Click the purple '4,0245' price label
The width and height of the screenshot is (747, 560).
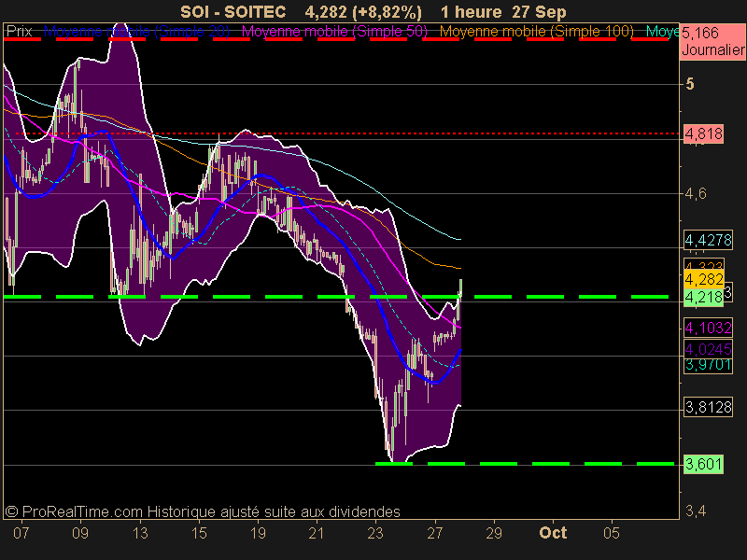[x=708, y=349]
